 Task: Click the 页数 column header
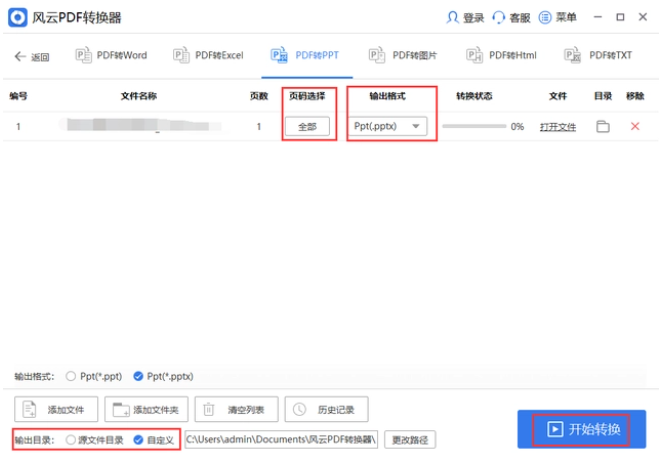[x=259, y=96]
